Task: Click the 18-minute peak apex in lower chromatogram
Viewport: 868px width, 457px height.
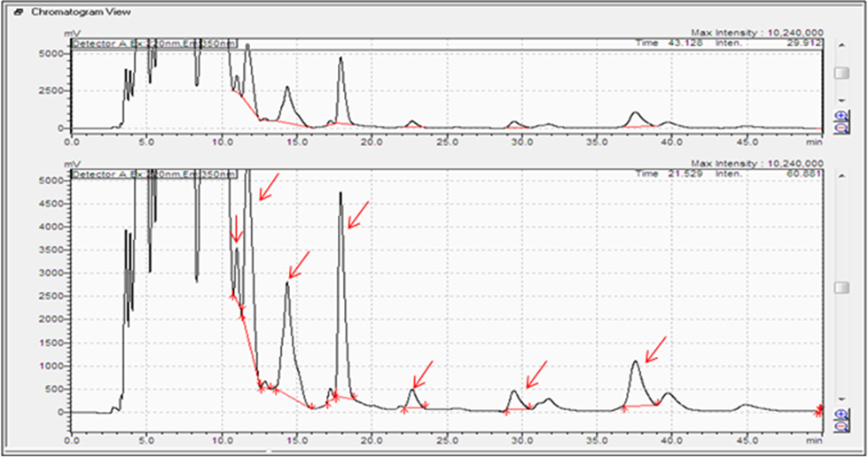Action: coord(340,194)
